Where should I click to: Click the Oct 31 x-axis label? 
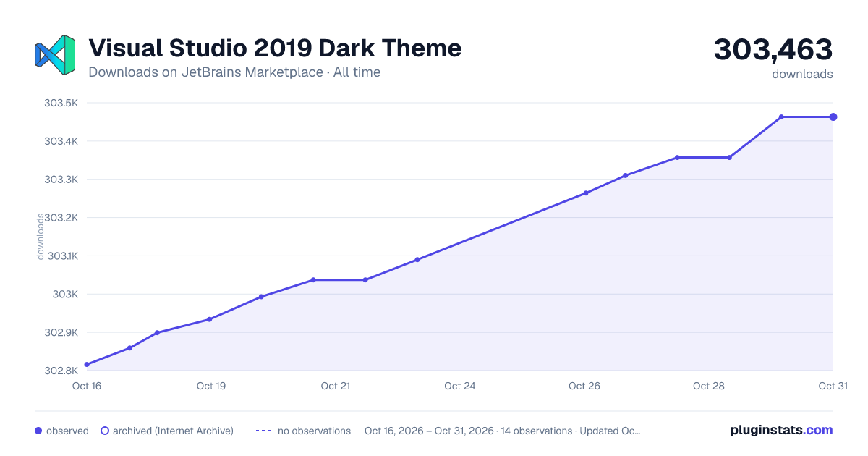(833, 386)
